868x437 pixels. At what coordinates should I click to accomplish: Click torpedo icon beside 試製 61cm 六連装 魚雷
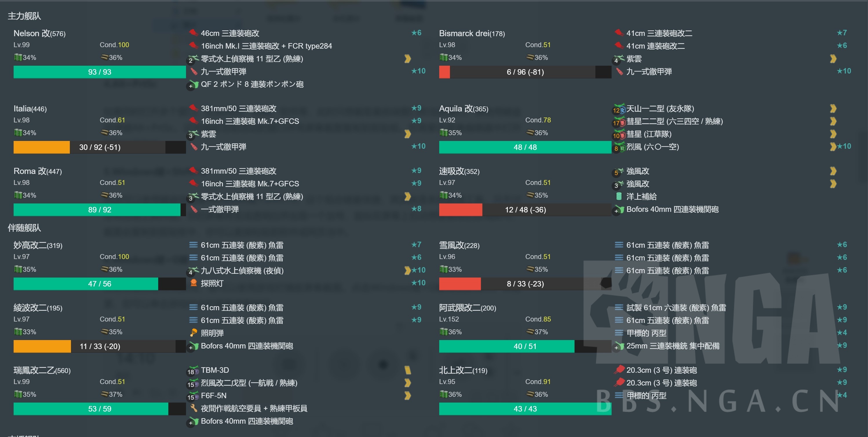tap(619, 307)
